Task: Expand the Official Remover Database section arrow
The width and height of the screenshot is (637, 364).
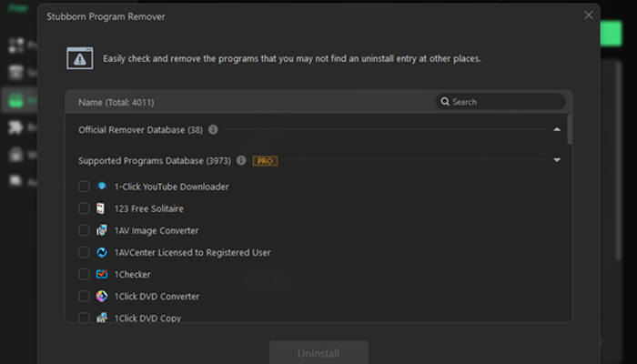Action: [x=557, y=129]
